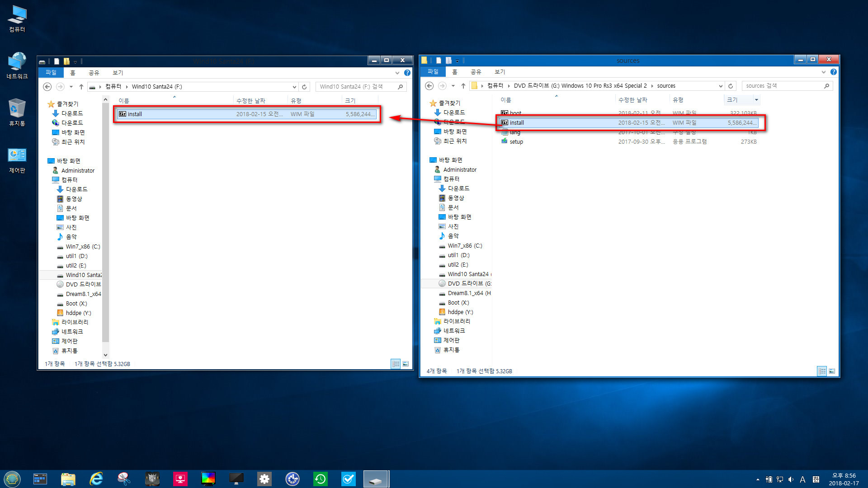Expand ribbon chevron in sources window

pyautogui.click(x=823, y=72)
